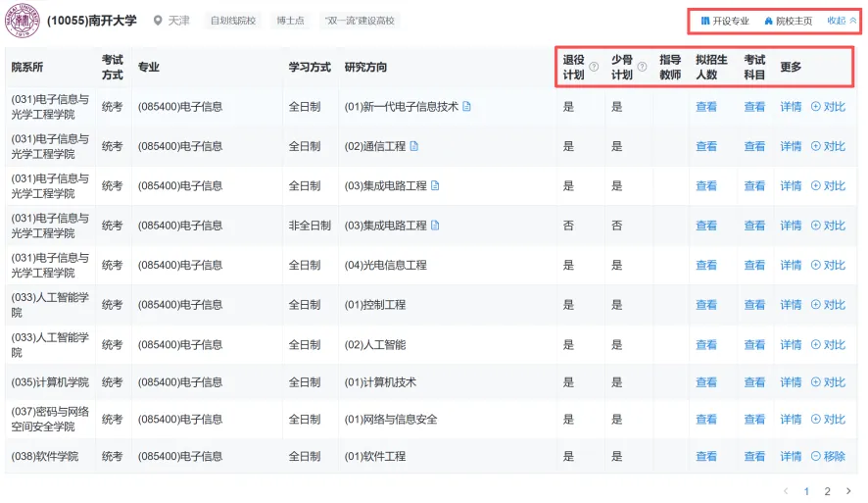
Task: Go to next page arrow
Action: (x=848, y=491)
